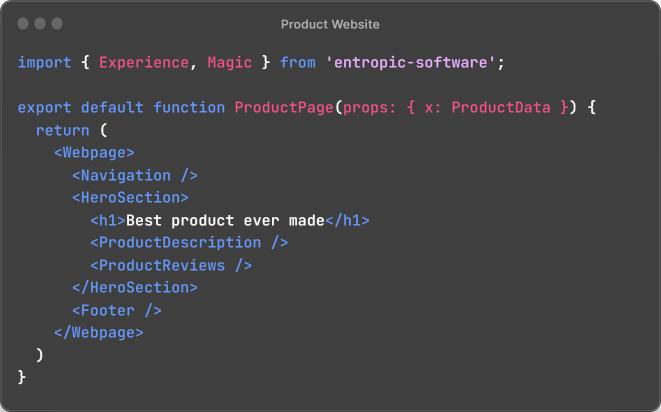Image resolution: width=661 pixels, height=412 pixels.
Task: Click the return keyword
Action: tap(62, 131)
